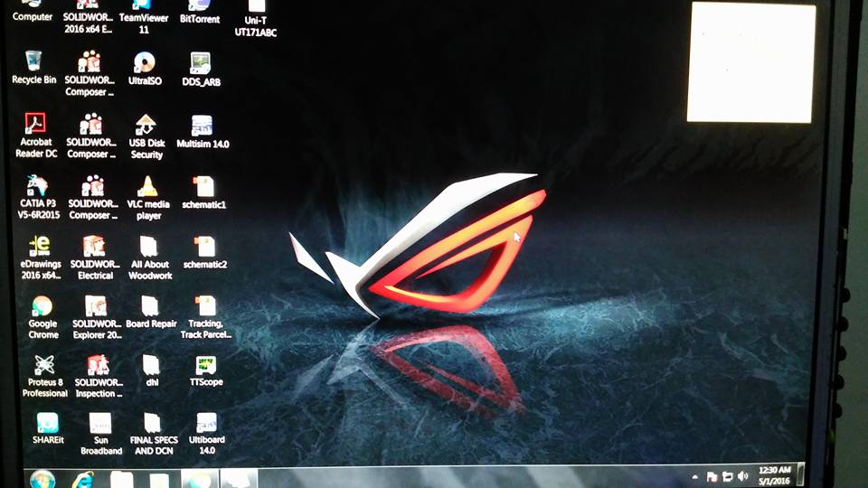868x488 pixels.
Task: Open the Recycle Bin desktop icon
Action: coord(33,68)
